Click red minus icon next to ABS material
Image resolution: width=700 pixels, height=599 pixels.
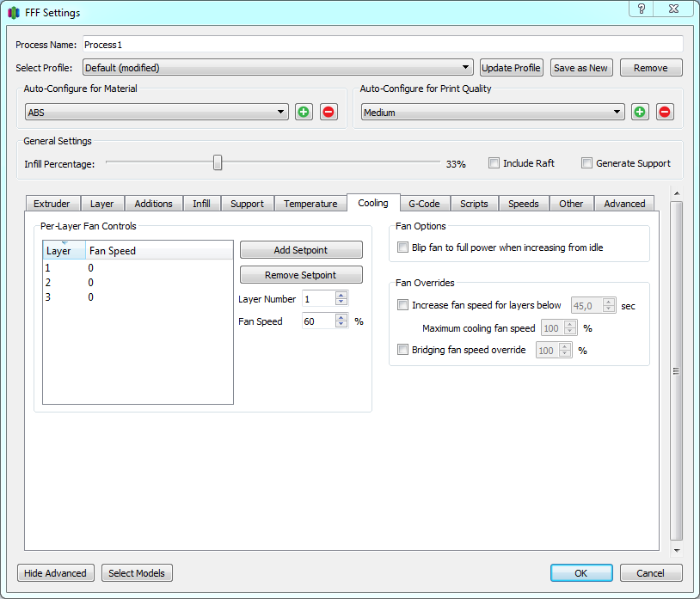(329, 112)
